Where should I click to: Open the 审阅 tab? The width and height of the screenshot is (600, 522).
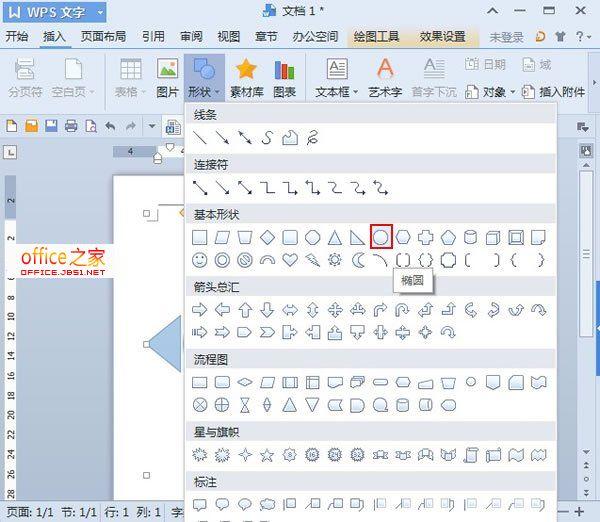click(191, 36)
